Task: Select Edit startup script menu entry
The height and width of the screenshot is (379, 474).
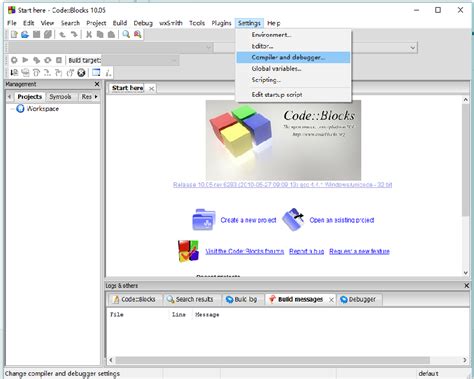Action: tap(293, 95)
